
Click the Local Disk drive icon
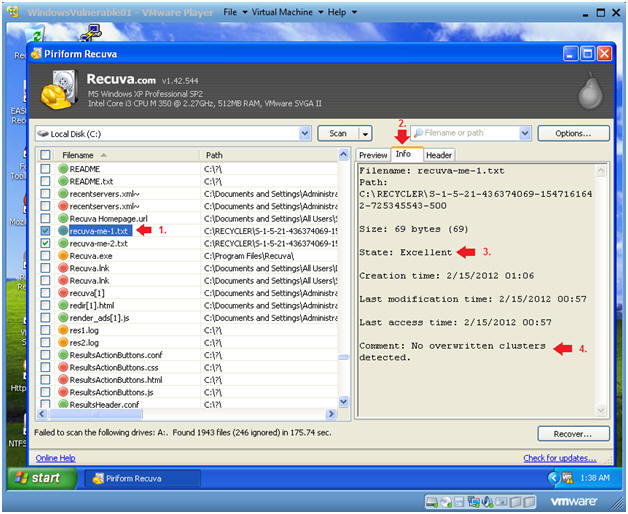(42, 134)
